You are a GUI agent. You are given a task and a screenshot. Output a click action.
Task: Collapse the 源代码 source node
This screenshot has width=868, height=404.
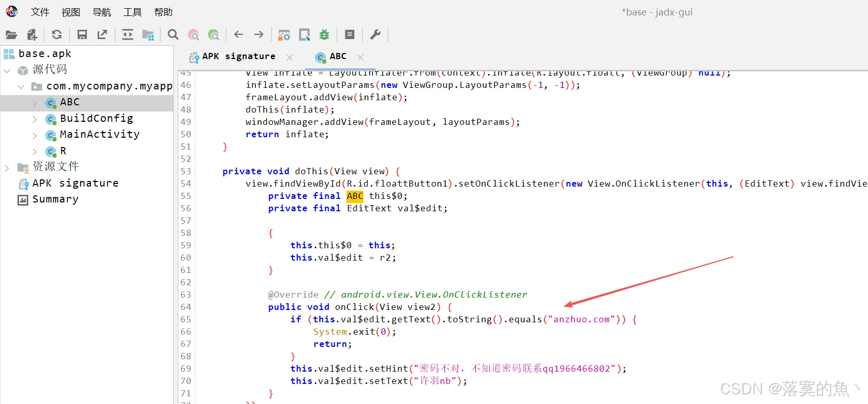[x=7, y=70]
